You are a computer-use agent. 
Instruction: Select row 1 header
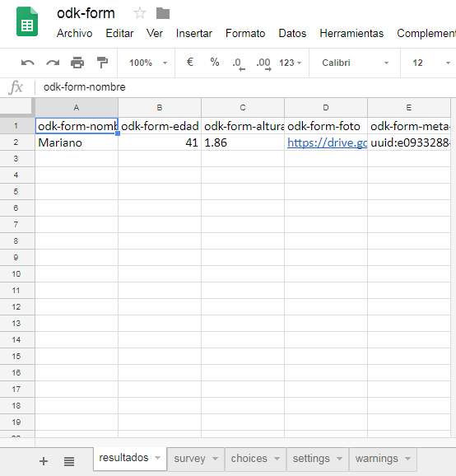16,126
